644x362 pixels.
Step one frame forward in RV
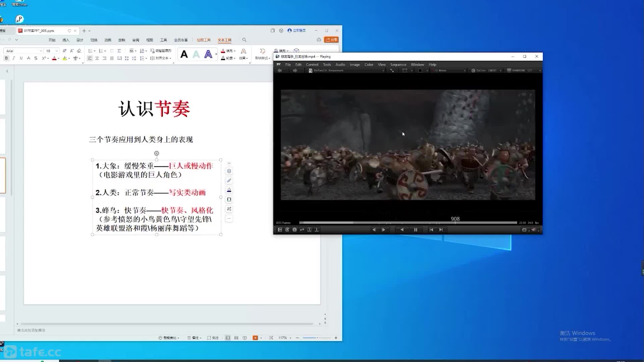383,230
